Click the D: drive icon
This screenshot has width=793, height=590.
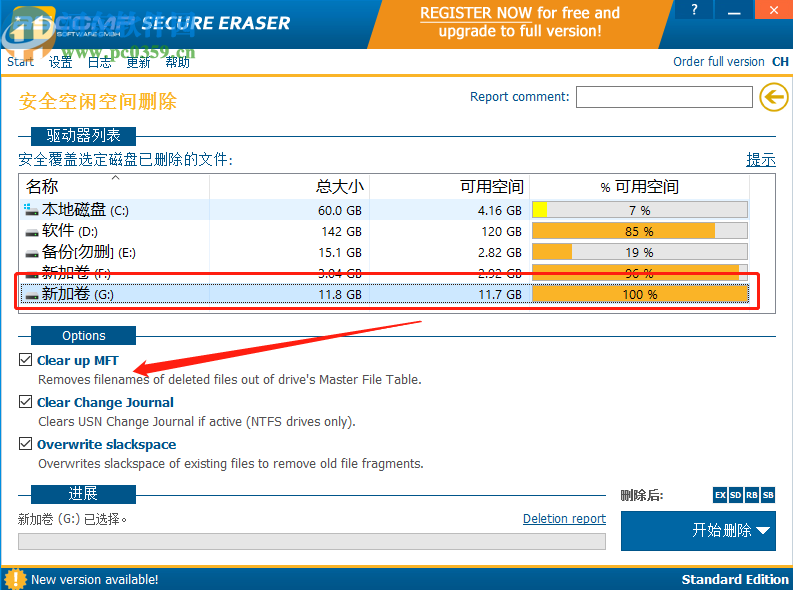(32, 232)
